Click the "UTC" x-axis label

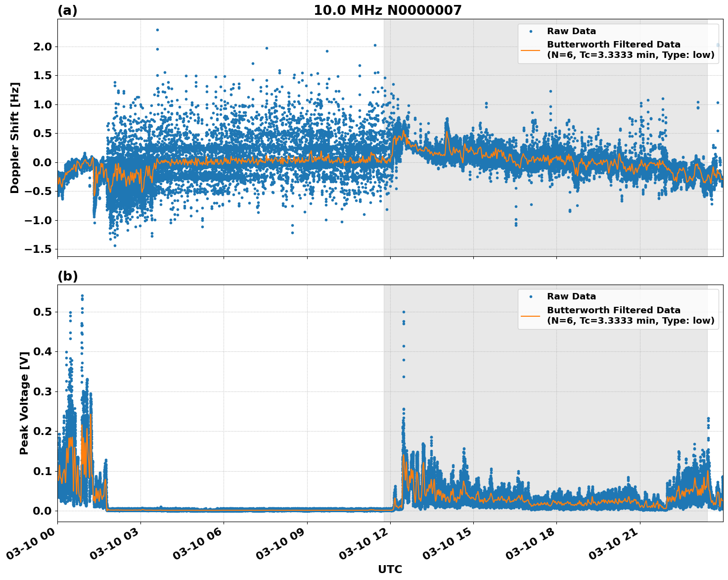pyautogui.click(x=390, y=570)
